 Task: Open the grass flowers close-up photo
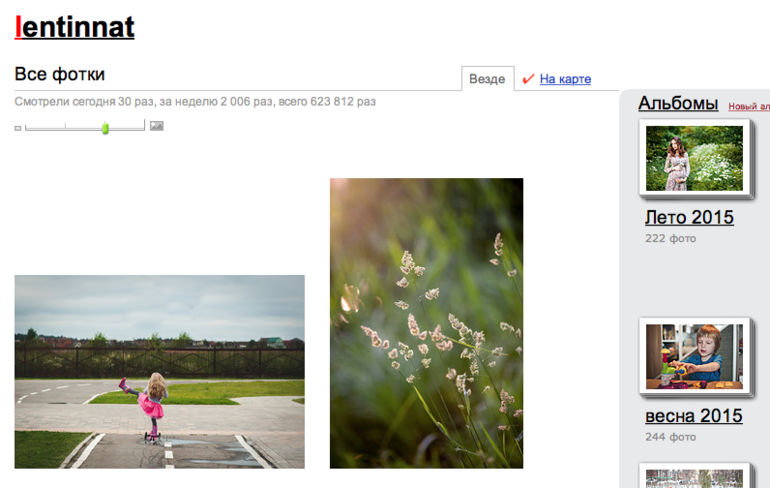[x=426, y=323]
